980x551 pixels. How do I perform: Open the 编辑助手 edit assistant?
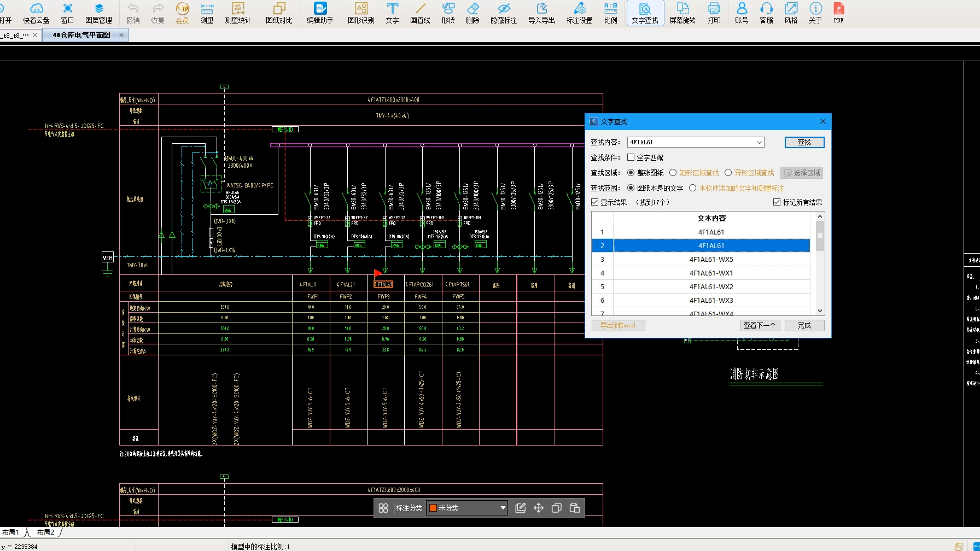click(320, 13)
